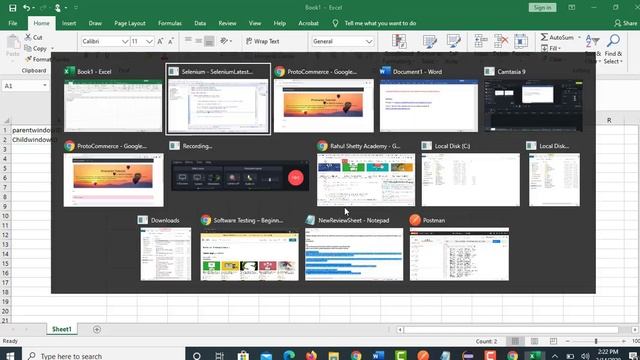Click the Sign in button
Image resolution: width=640 pixels, height=360 pixels.
coord(542,7)
